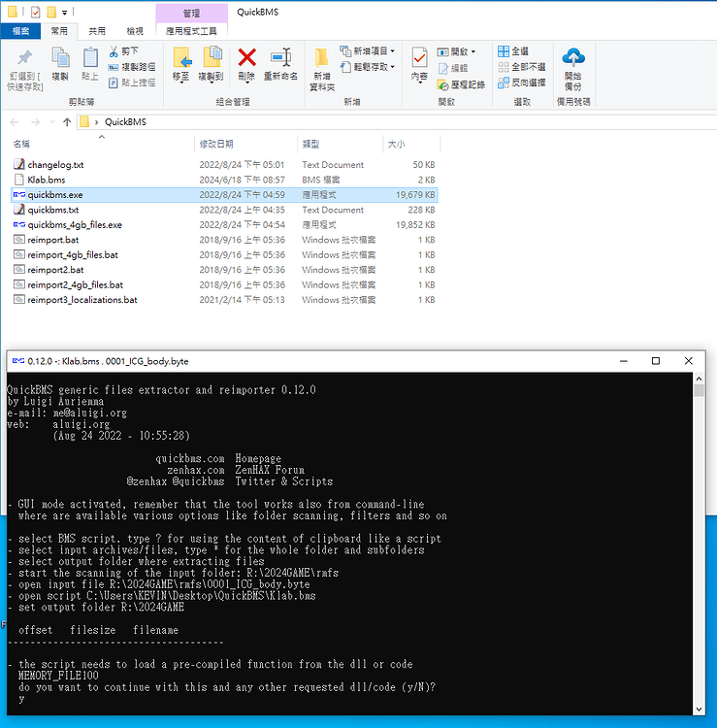Click the History option in ribbon
717x728 pixels.
(461, 84)
